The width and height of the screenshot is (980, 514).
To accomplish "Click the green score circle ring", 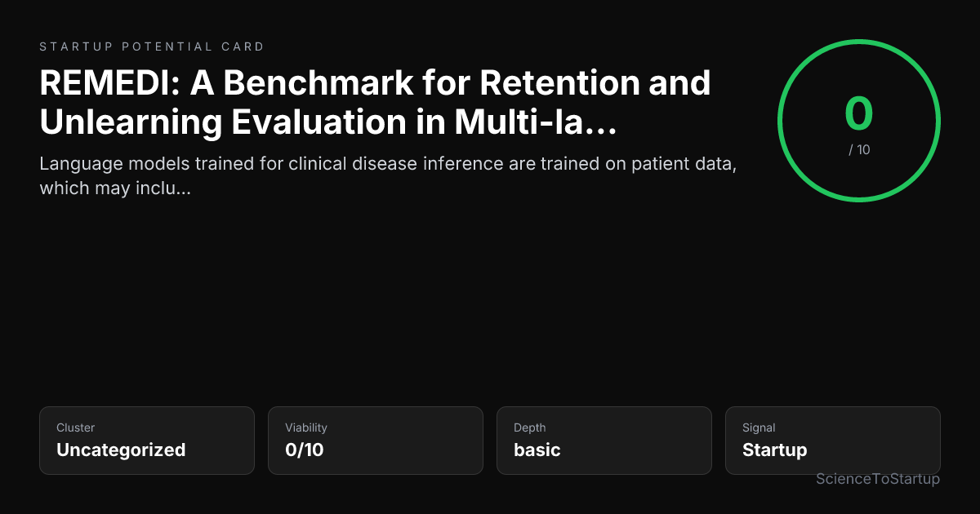I will pos(859,121).
